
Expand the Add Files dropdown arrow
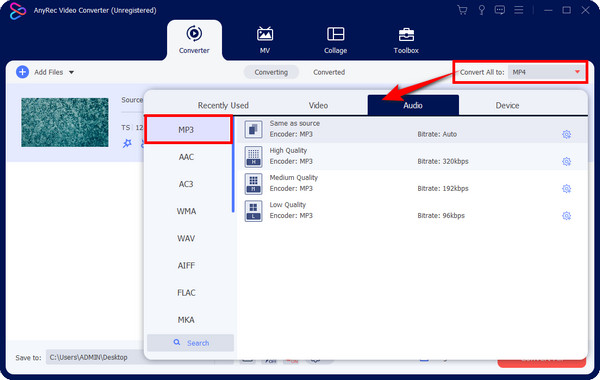tap(72, 72)
